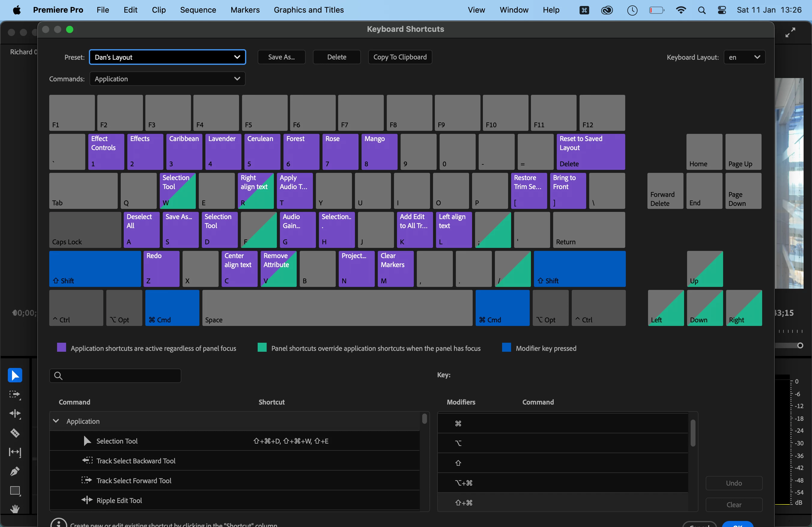Viewport: 812px width, 527px height.
Task: Choose the Ripple Edit tool in left toolbar
Action: click(15, 414)
